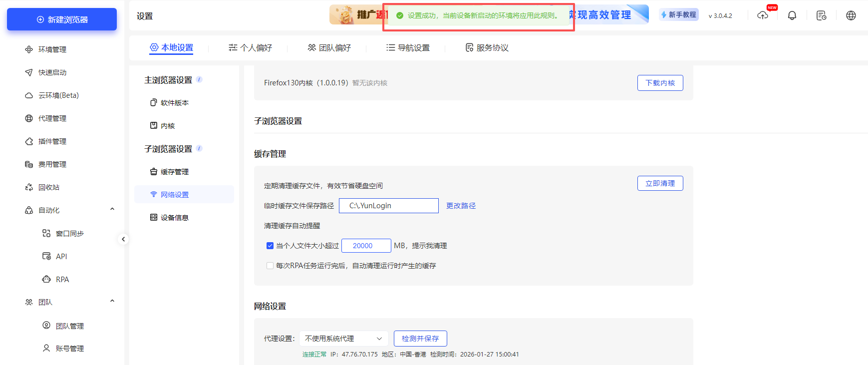Viewport: 868px width, 365px height.
Task: Switch to the 服务协议 tab
Action: point(487,47)
